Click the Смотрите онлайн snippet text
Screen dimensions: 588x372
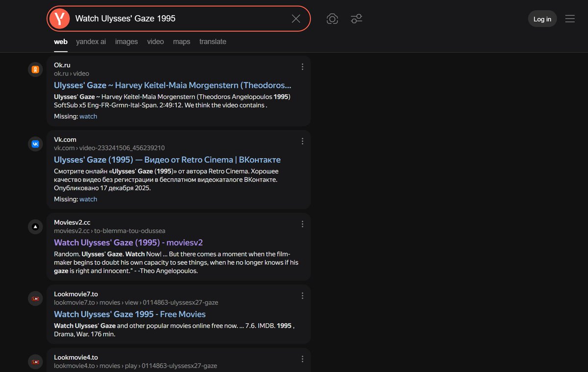(166, 180)
